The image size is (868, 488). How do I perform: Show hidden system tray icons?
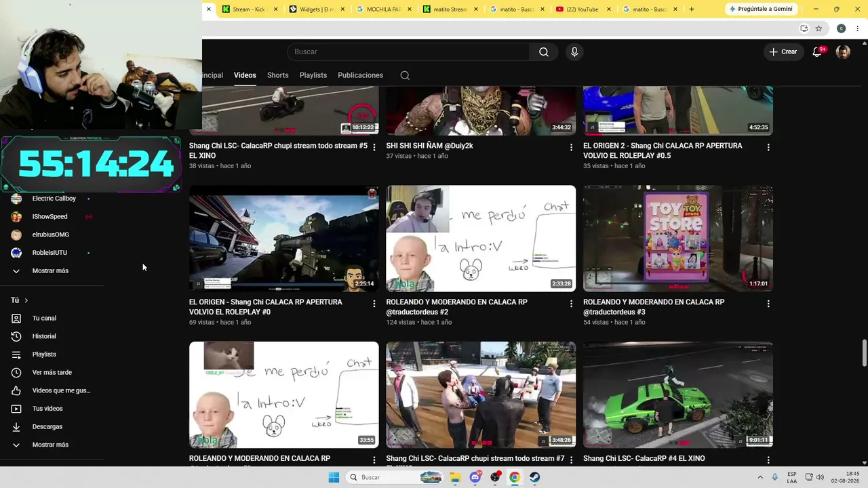tap(759, 477)
